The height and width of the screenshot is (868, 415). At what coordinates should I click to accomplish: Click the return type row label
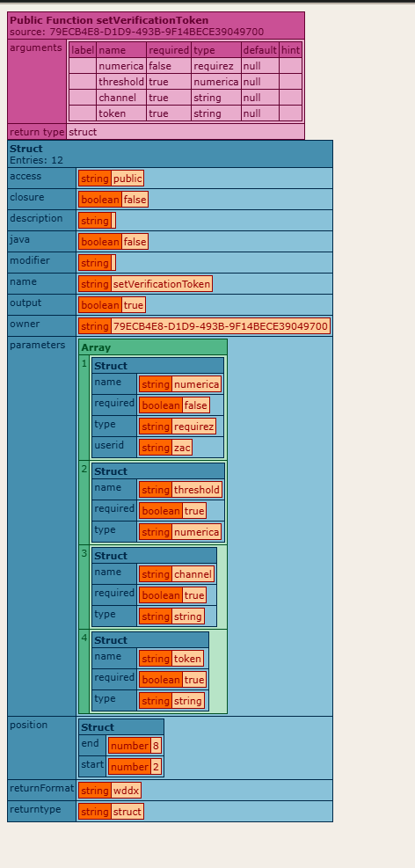(x=37, y=132)
